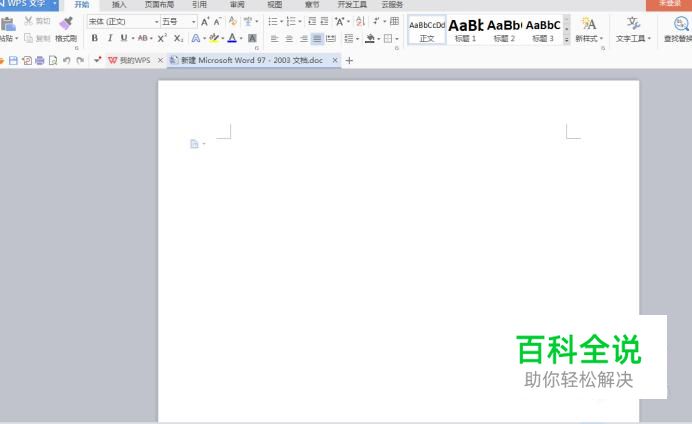Image resolution: width=692 pixels, height=424 pixels.
Task: Click the highlight color pen swatch
Action: point(214,38)
